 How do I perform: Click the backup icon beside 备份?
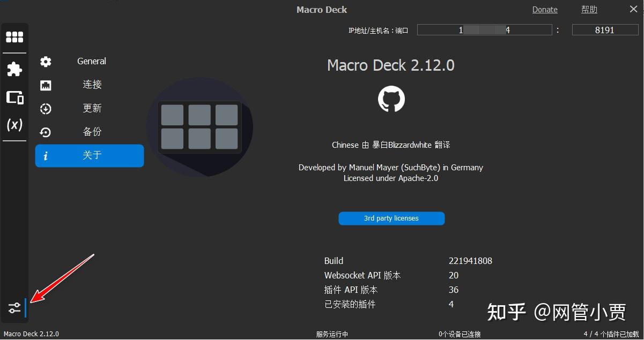click(x=46, y=132)
